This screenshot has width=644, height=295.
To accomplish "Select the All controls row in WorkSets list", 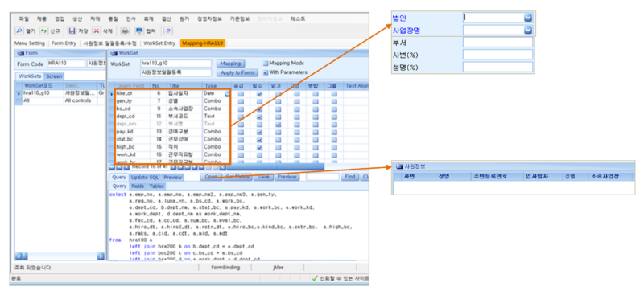I will [x=60, y=100].
